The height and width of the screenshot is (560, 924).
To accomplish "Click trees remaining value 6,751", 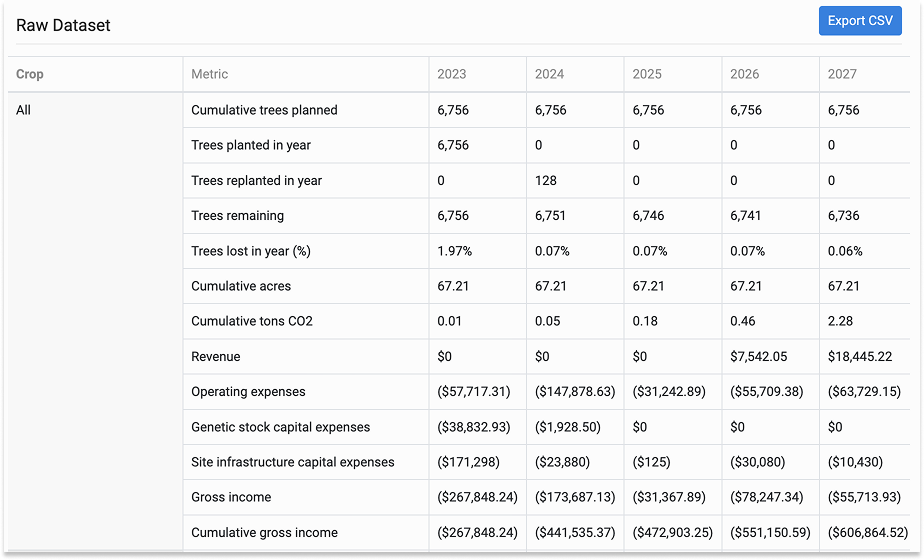I will 550,216.
